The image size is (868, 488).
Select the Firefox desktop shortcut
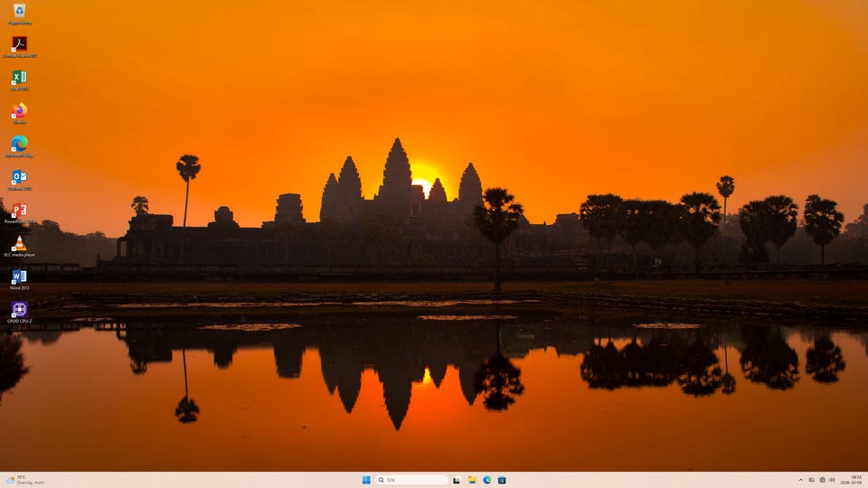point(19,114)
